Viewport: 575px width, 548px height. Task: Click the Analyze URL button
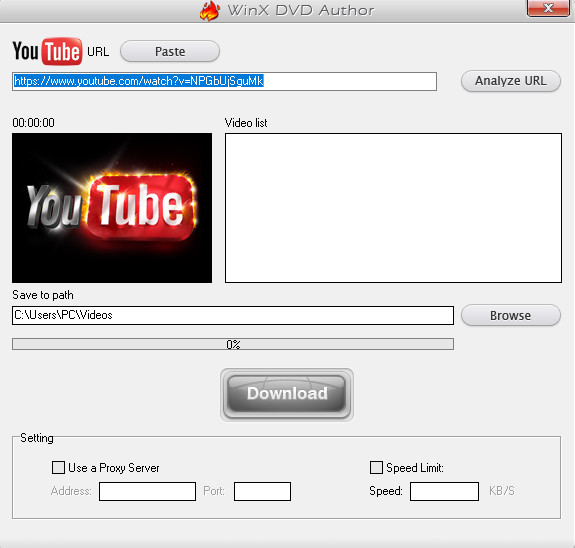[x=511, y=81]
